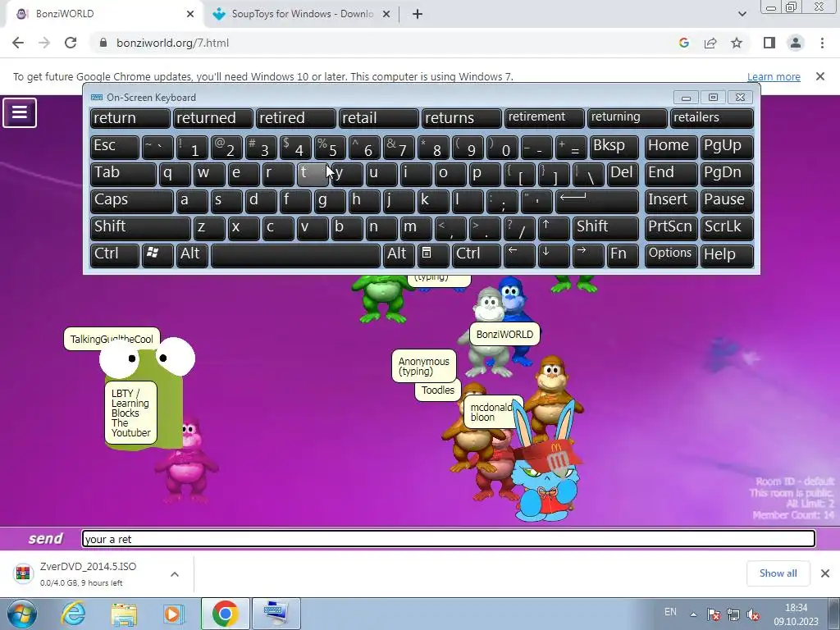Pick the suggestion 'retailers'
The image size is (840, 630).
tap(712, 118)
